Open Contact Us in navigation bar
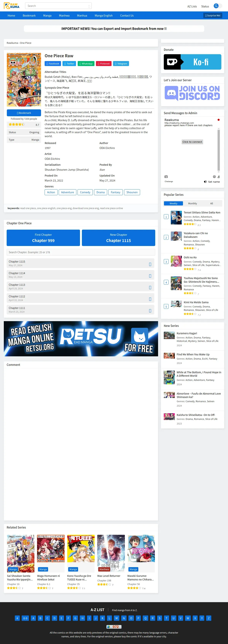228x644 pixels. click(127, 15)
